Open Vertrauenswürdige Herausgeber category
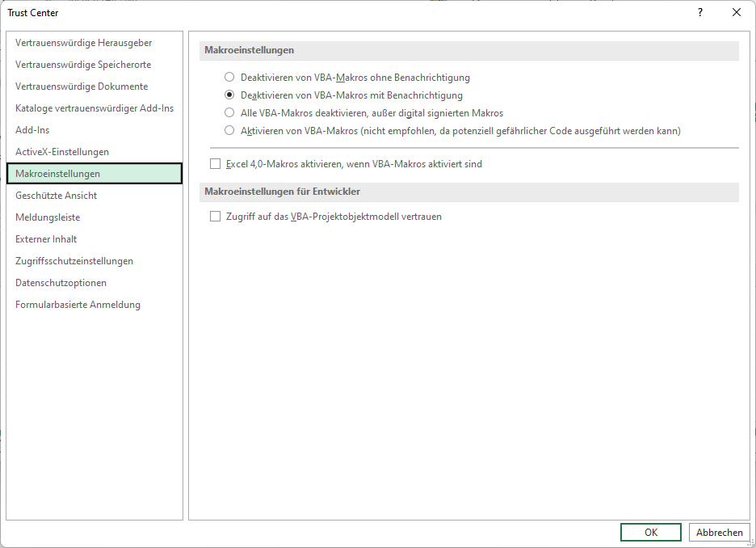This screenshot has height=548, width=756. (x=94, y=43)
